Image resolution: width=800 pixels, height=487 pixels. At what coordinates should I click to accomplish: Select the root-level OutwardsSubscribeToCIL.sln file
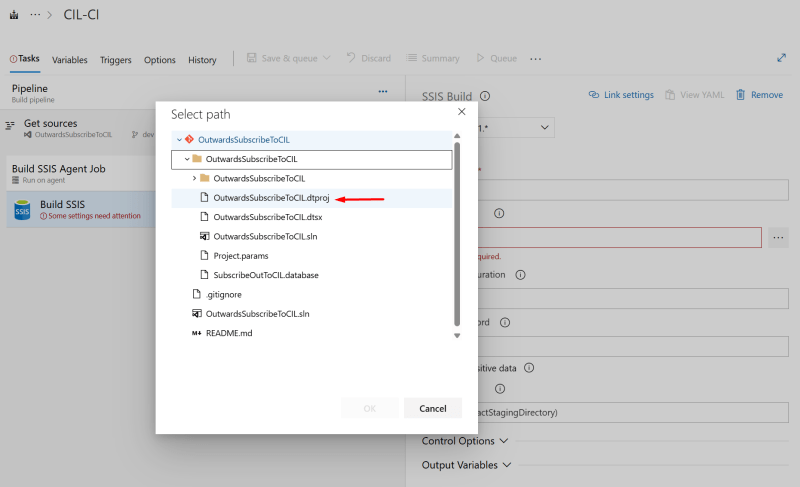pos(312,314)
